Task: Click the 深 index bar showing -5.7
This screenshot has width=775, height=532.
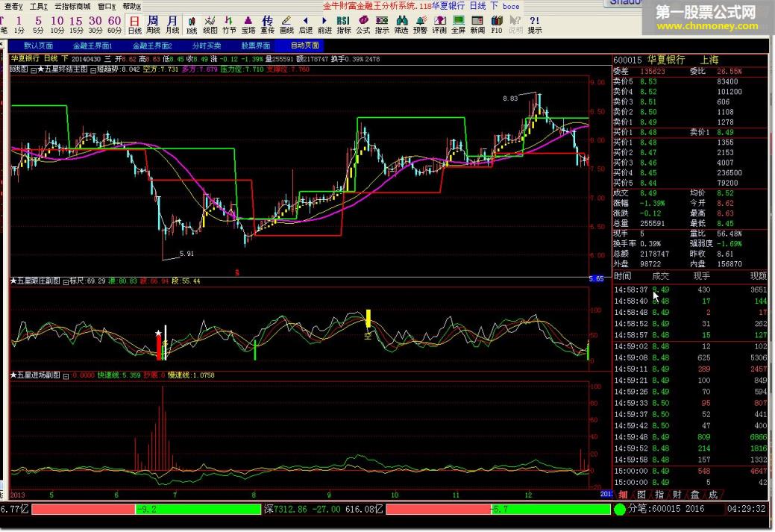Action: coord(498,510)
